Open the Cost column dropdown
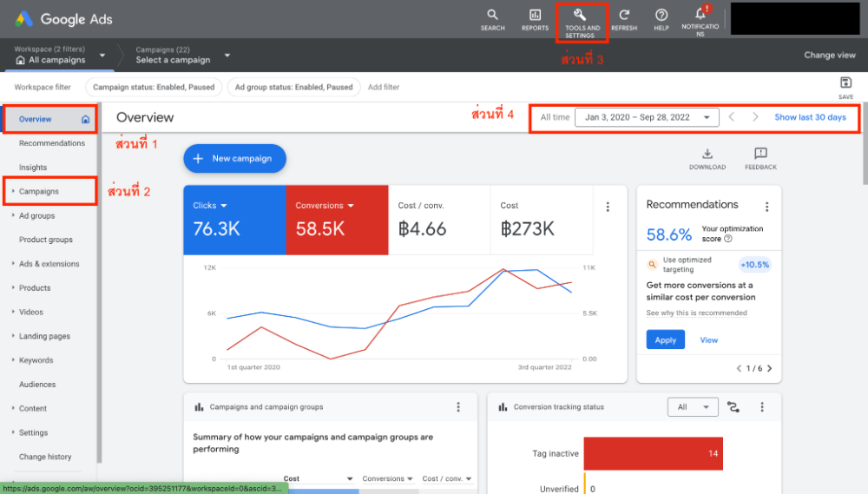Screen dimensions: 868x494 tap(350, 479)
